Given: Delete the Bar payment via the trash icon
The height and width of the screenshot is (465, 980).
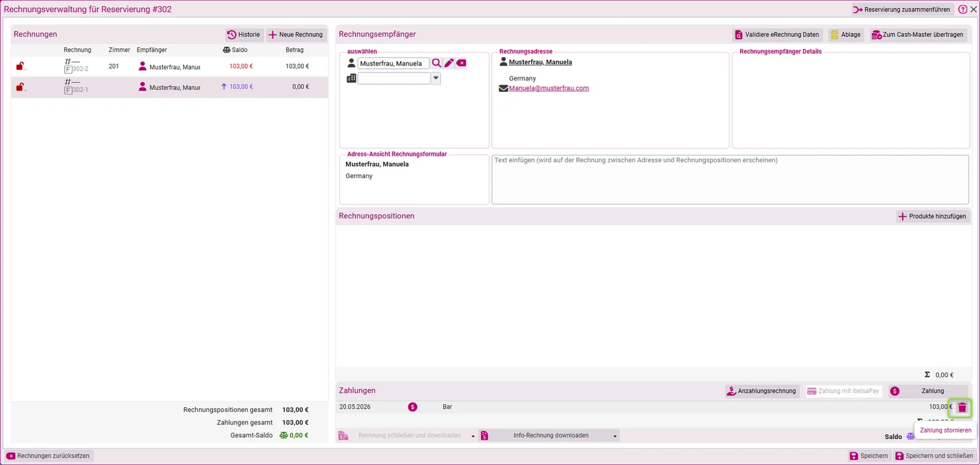Looking at the screenshot, I should (962, 407).
